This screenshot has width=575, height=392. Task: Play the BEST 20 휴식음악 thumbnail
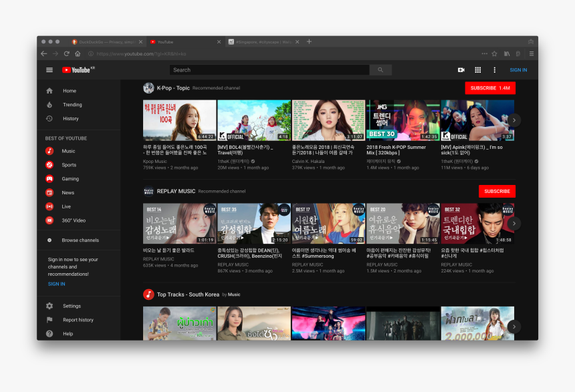[402, 224]
